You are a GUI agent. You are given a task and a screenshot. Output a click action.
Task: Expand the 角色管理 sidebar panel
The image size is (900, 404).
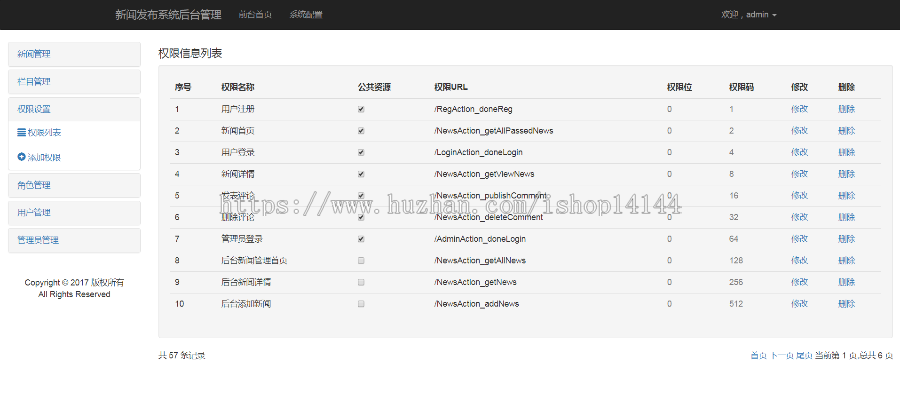pyautogui.click(x=75, y=185)
